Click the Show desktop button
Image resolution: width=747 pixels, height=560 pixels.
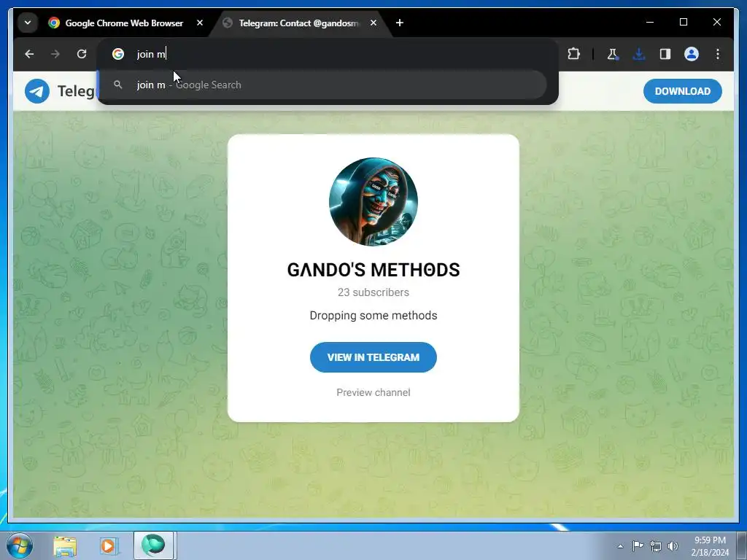click(x=741, y=545)
